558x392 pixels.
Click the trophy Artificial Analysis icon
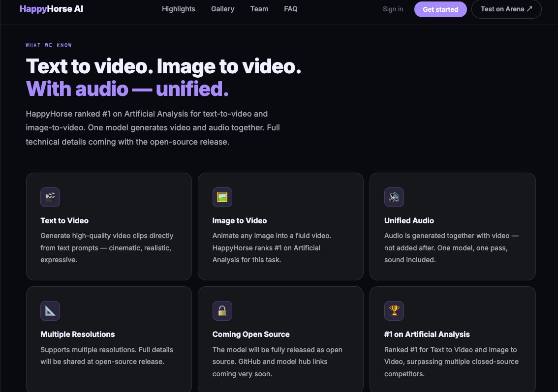(x=394, y=310)
